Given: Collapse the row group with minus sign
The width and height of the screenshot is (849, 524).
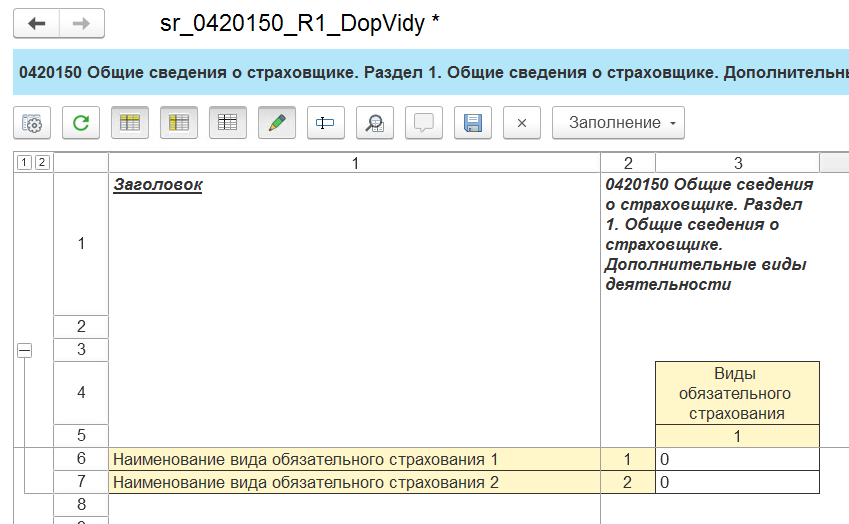Looking at the screenshot, I should click(24, 350).
